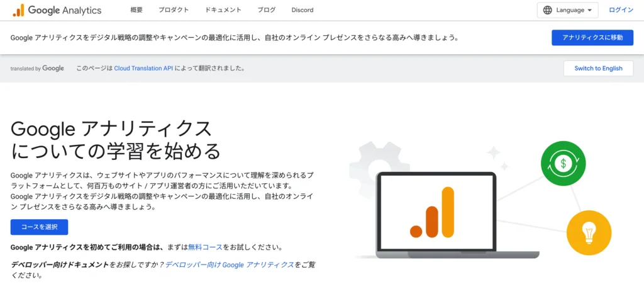Open デベロッパー向け Google アナリティクス link

coord(230,265)
